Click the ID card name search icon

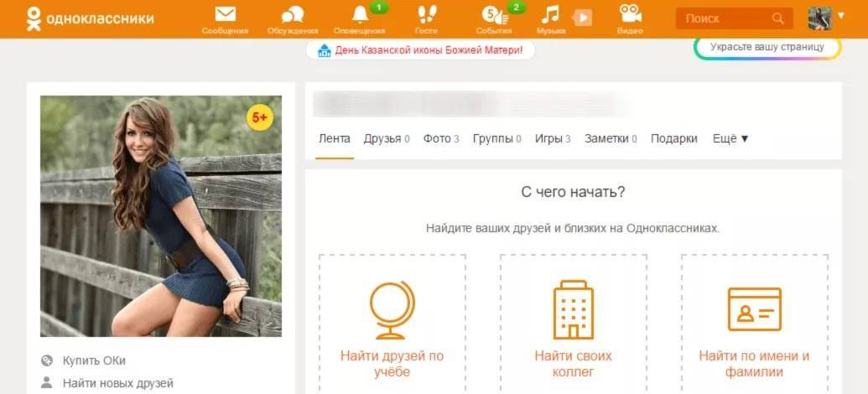tap(755, 308)
